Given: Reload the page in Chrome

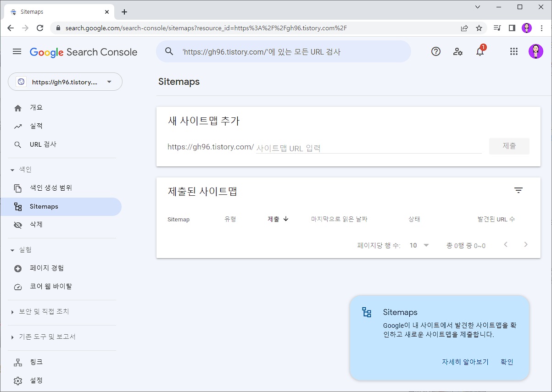Looking at the screenshot, I should click(40, 28).
